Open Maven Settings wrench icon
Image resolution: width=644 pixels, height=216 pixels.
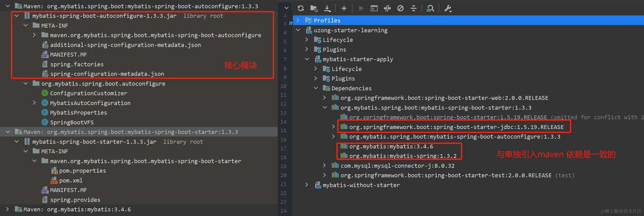[x=448, y=9]
